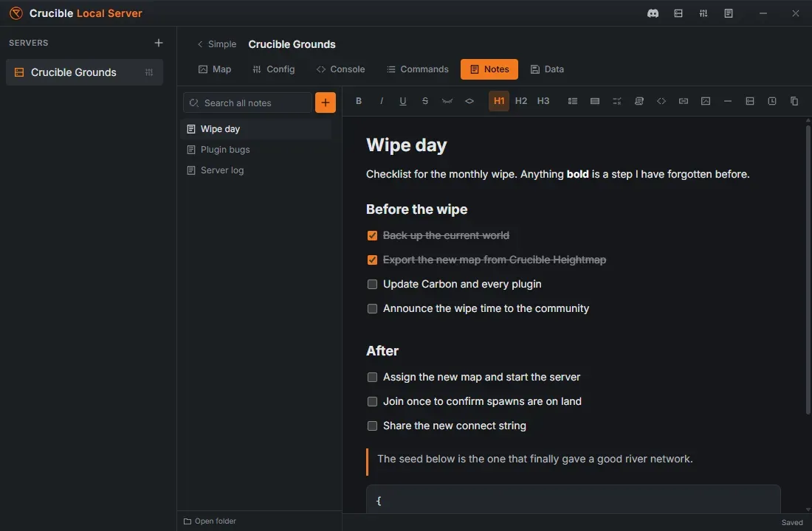Viewport: 812px width, 531px height.
Task: Check 'Update Carbon and every plugin'
Action: [372, 284]
